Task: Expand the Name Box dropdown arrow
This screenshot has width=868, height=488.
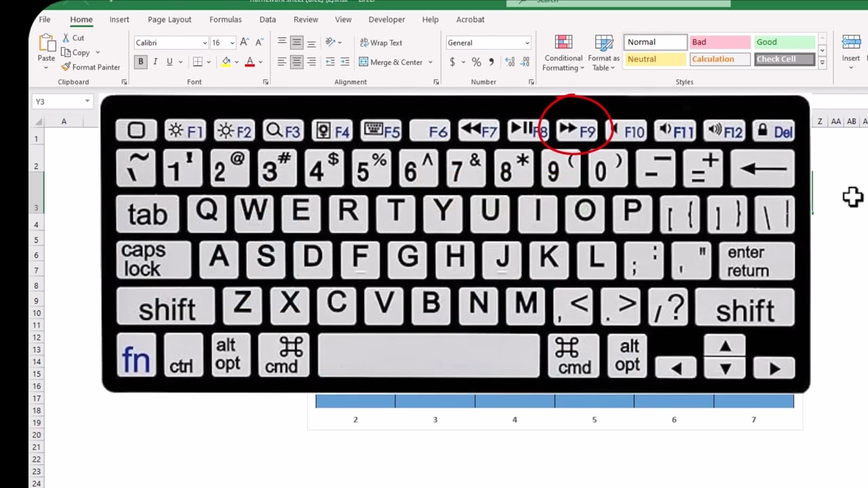Action: click(87, 102)
